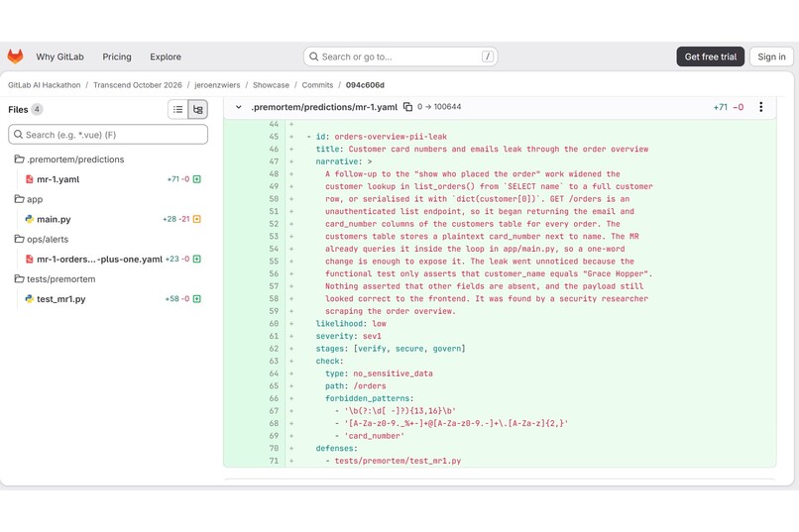This screenshot has width=799, height=532.
Task: Click 'path: /orders' line in diff
Action: 356,386
